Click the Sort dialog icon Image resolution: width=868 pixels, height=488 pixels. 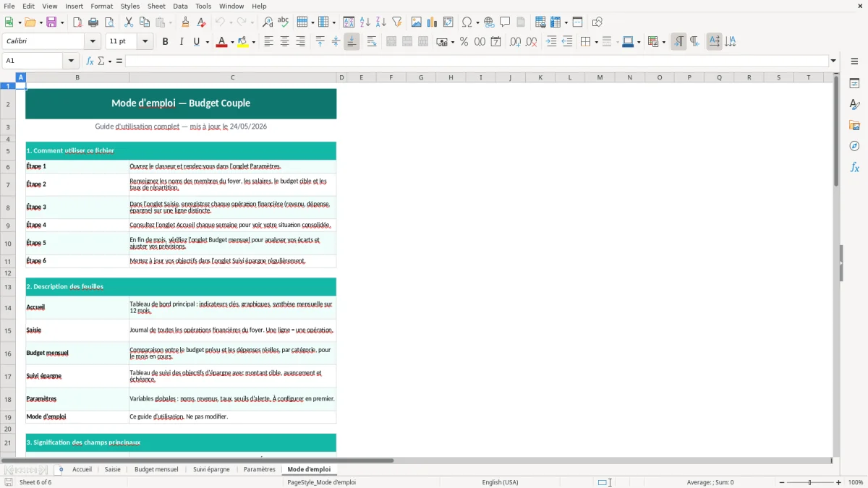349,22
